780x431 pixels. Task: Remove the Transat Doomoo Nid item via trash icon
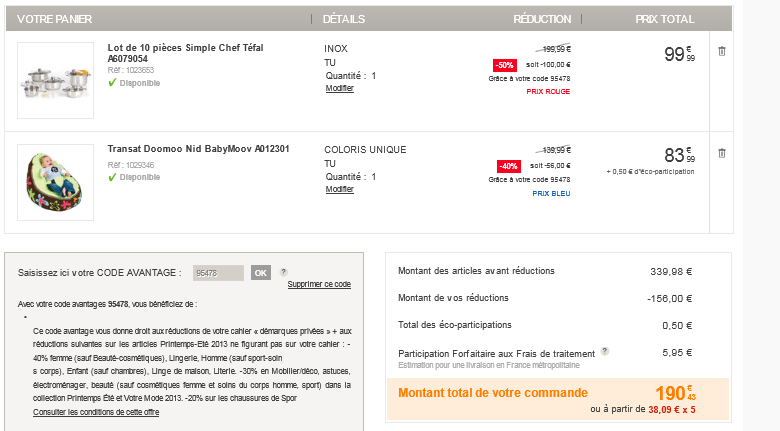pos(721,153)
